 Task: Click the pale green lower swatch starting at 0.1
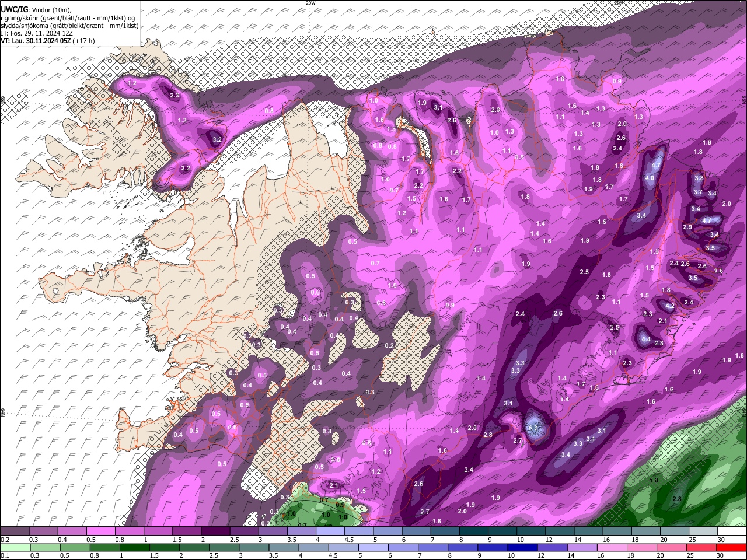(15, 547)
